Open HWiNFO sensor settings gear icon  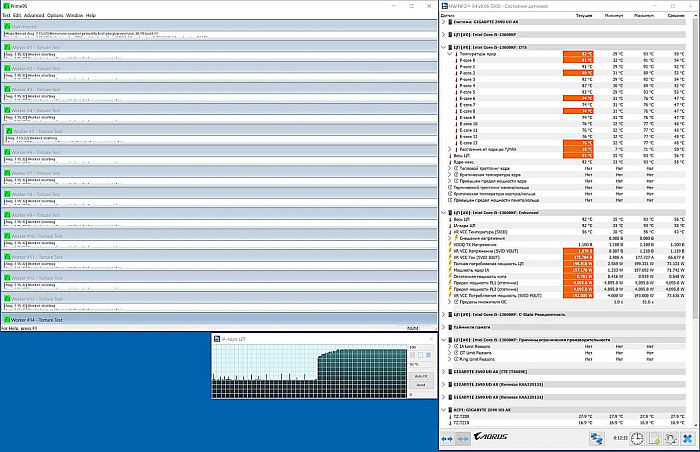(671, 439)
